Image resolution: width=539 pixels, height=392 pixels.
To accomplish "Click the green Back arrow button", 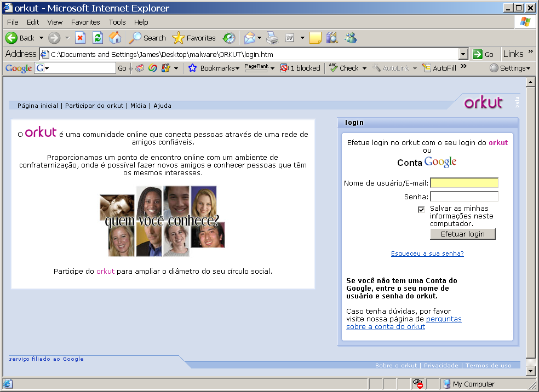I will [x=12, y=38].
